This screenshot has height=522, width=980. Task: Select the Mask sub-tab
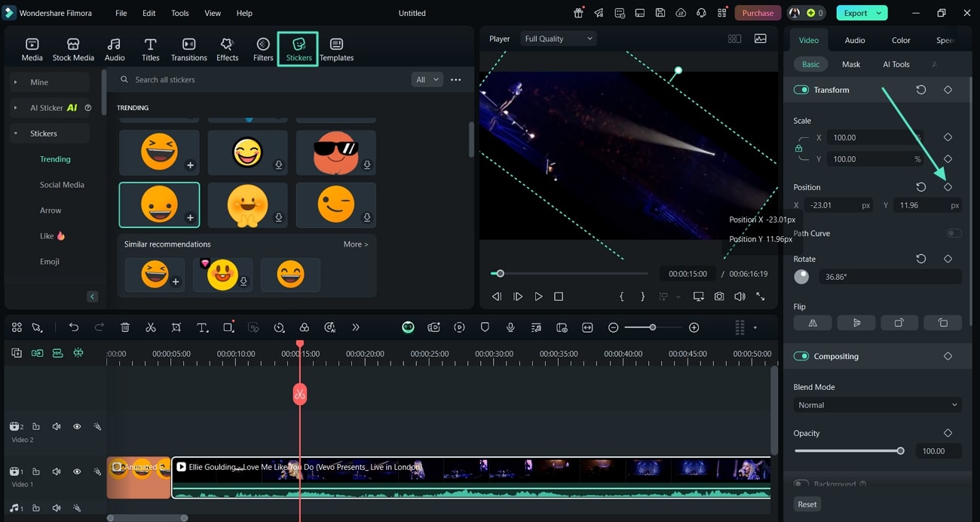coord(851,64)
